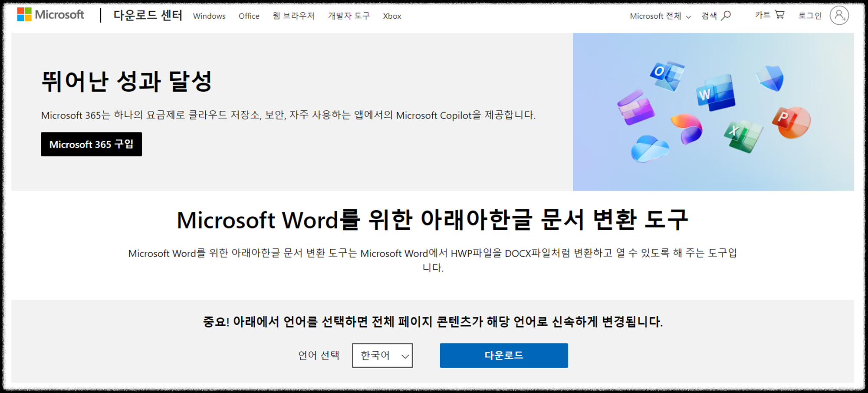868x393 pixels.
Task: Open the Xbox section
Action: [x=391, y=16]
